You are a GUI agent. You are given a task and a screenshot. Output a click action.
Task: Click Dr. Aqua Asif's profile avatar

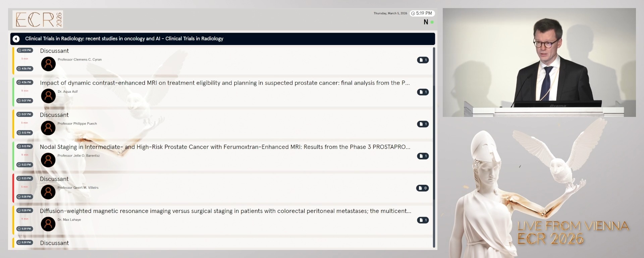(x=48, y=96)
